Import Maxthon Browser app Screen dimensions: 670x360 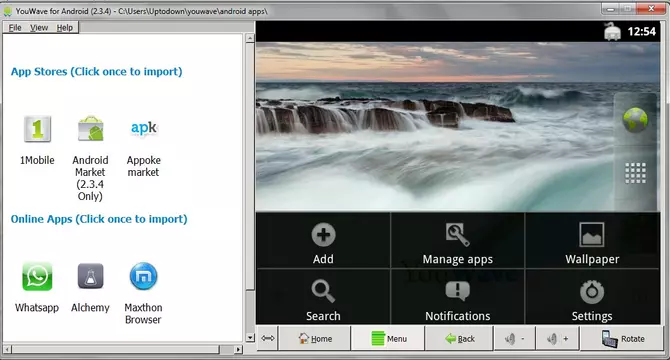pos(143,276)
